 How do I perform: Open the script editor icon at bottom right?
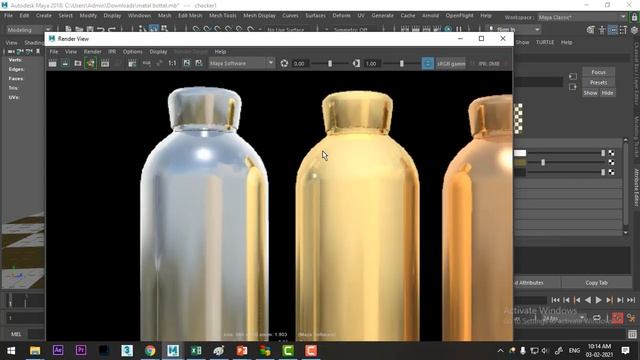[x=632, y=334]
